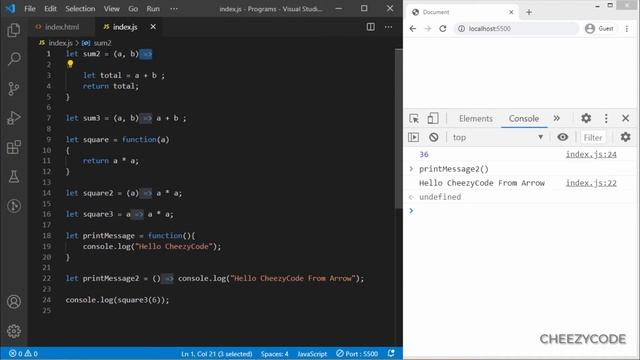This screenshot has width=640, height=360.
Task: Expand the printMessage2() console entry
Action: pos(411,169)
